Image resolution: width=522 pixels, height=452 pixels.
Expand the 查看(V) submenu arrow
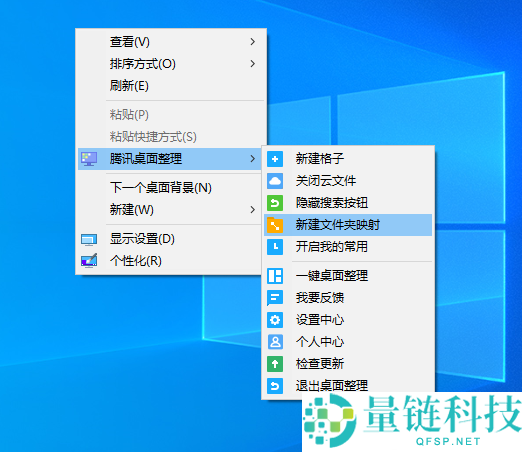(x=253, y=42)
